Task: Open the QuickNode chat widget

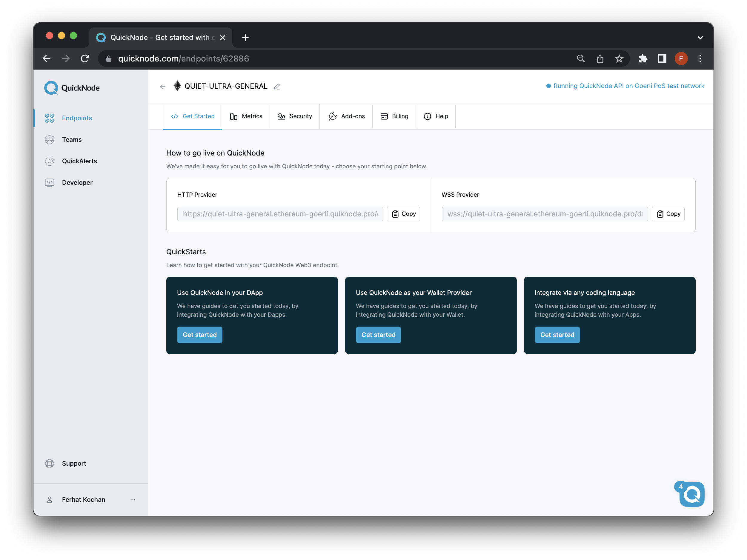Action: [691, 494]
